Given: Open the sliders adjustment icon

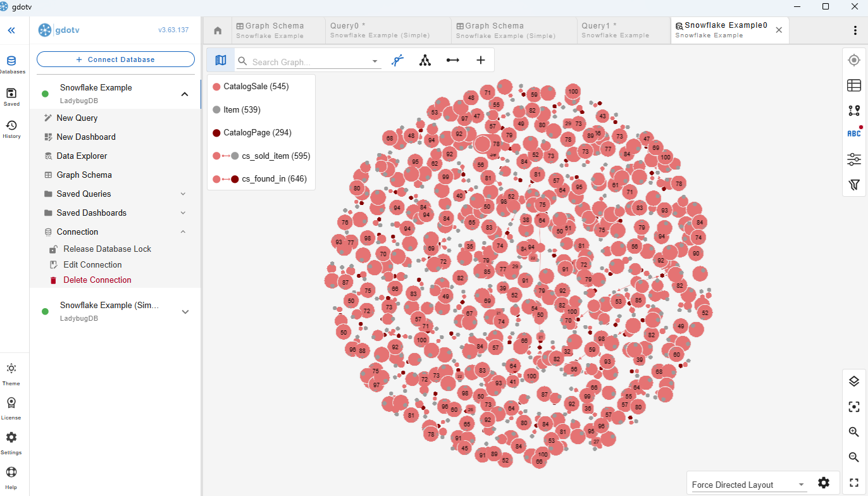Looking at the screenshot, I should point(854,159).
